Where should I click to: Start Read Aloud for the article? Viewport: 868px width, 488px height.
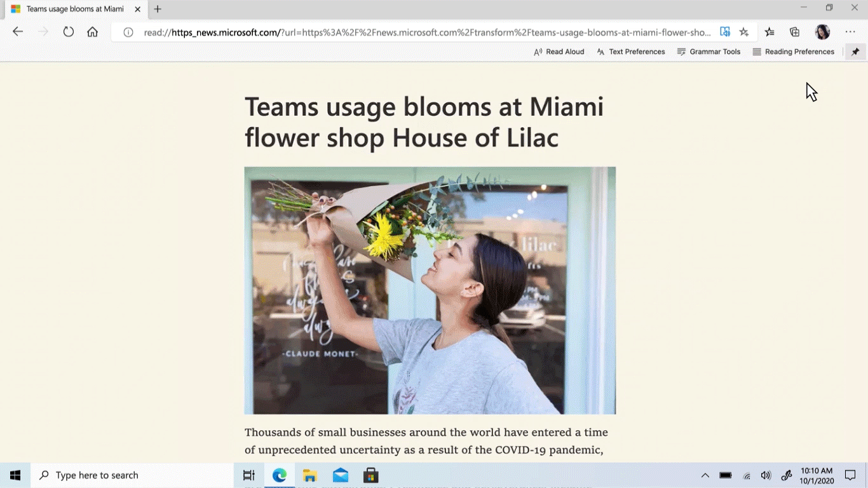(x=559, y=51)
